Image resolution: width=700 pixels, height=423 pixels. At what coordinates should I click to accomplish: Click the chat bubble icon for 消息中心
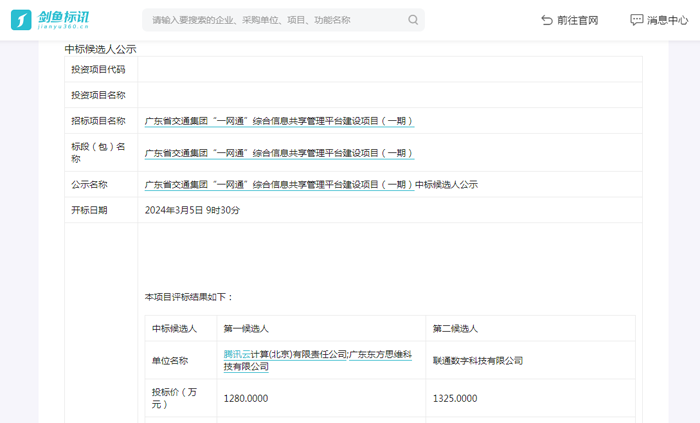click(x=637, y=20)
